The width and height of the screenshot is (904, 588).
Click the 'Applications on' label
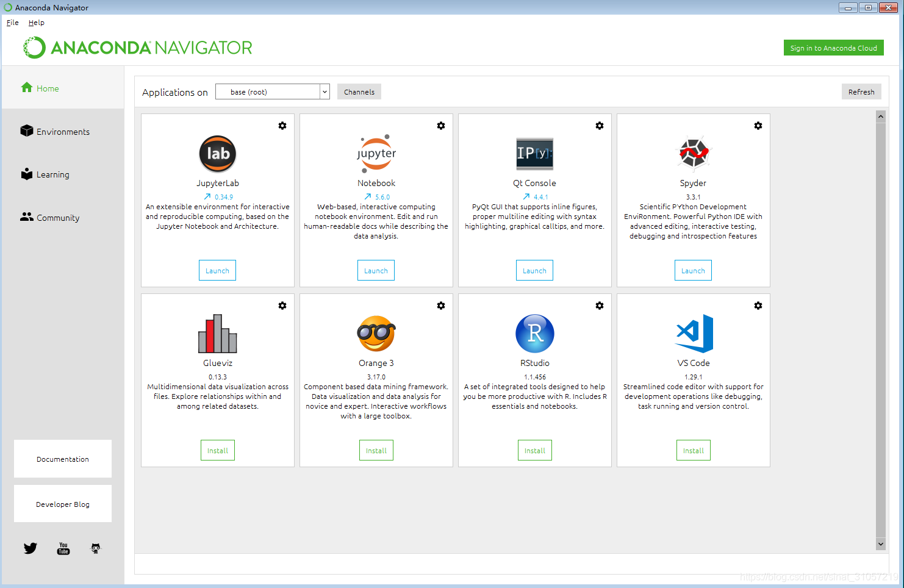coord(175,92)
